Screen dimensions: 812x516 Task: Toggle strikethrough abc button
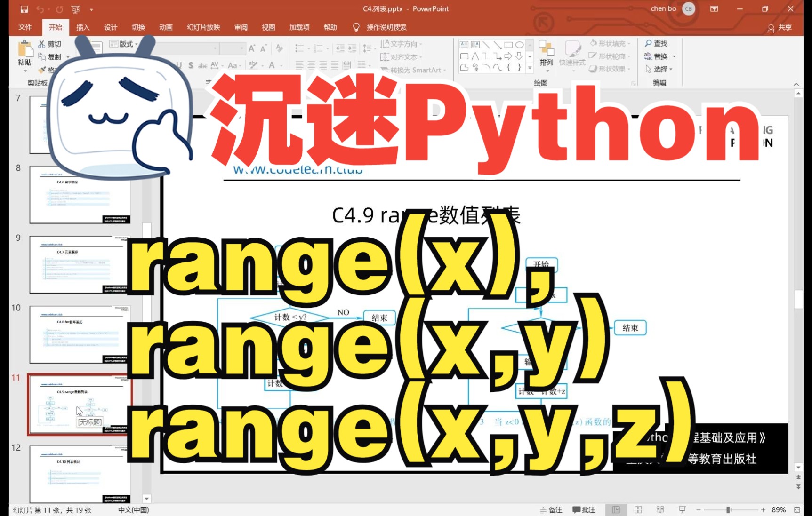202,65
